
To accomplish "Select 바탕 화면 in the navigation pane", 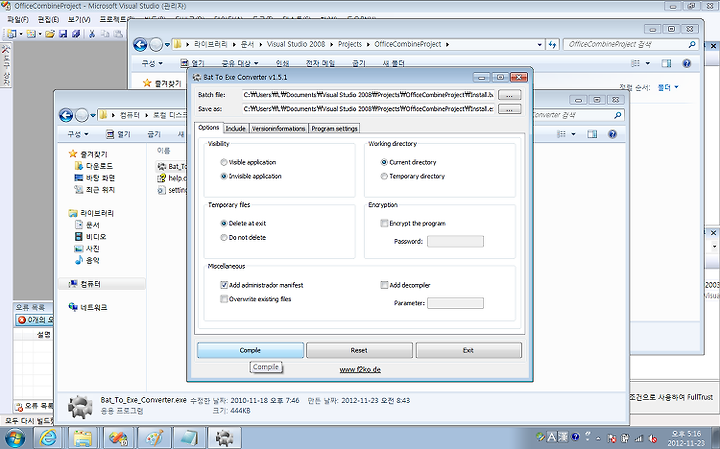I will [x=95, y=178].
